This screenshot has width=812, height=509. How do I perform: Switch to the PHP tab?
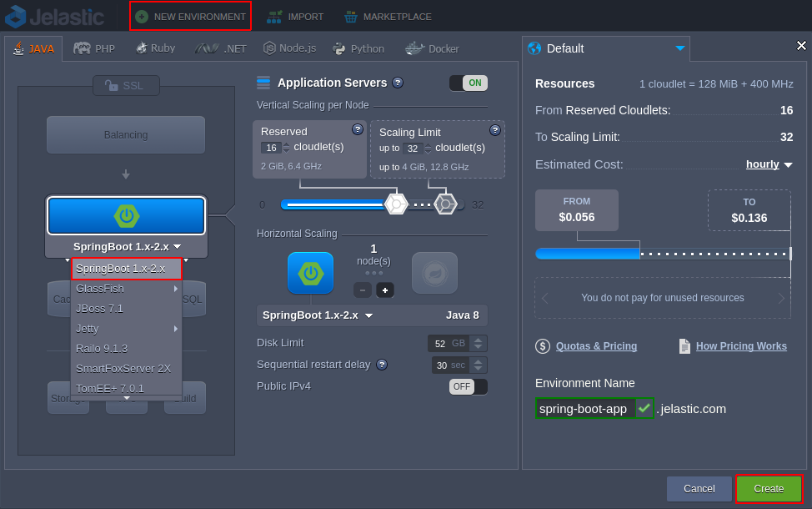pos(94,48)
